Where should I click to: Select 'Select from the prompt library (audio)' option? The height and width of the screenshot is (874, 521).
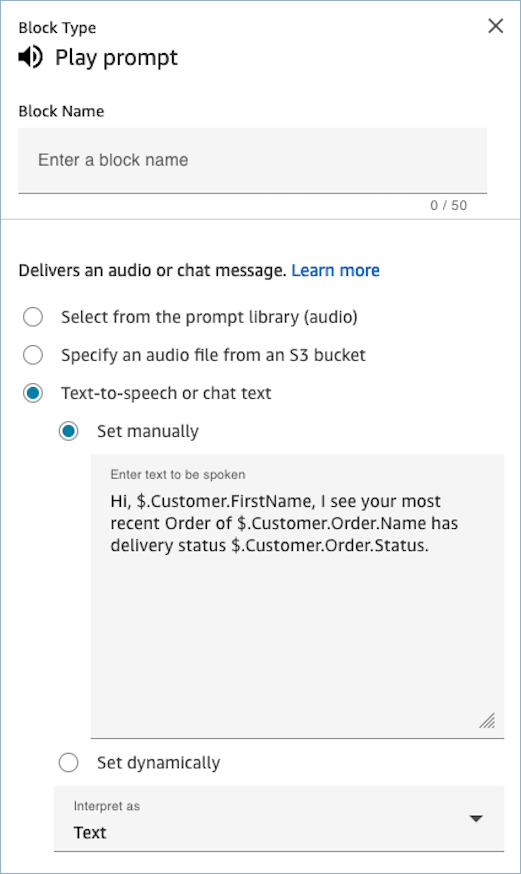pos(33,317)
